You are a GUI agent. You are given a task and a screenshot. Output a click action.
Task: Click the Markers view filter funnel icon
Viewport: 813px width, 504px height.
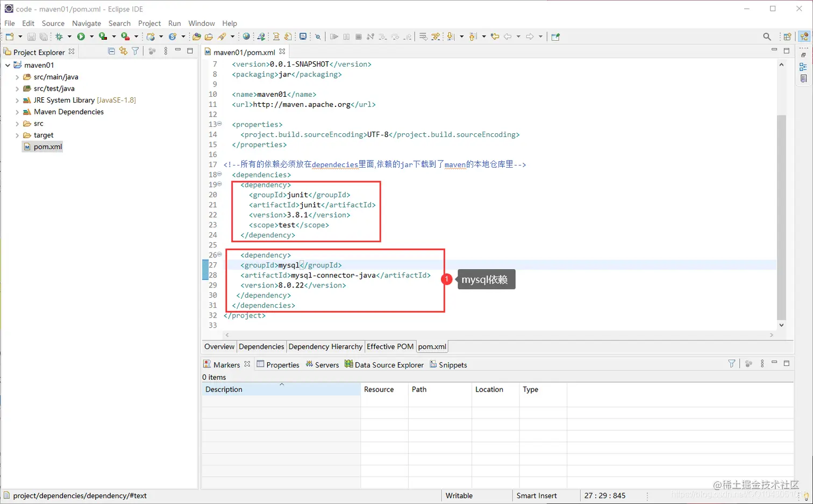click(732, 364)
